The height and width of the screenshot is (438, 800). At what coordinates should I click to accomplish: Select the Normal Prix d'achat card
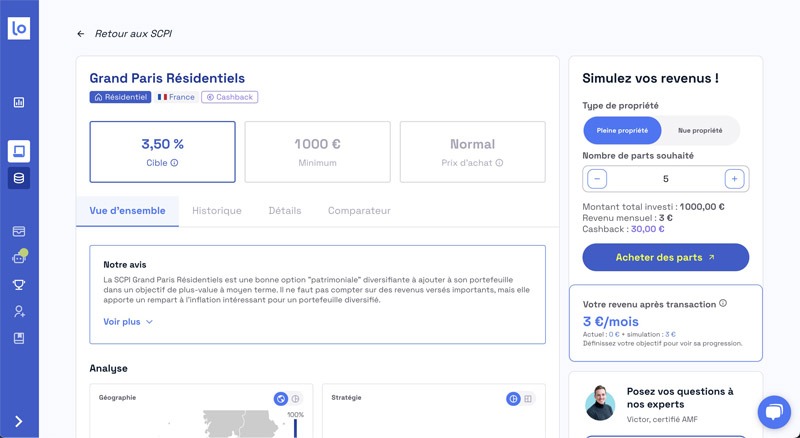(472, 152)
